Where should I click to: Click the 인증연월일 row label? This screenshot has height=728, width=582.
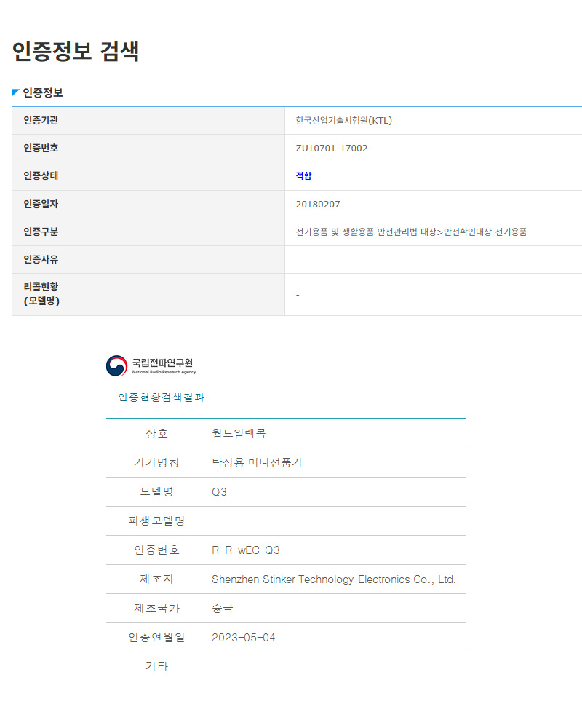(x=156, y=638)
